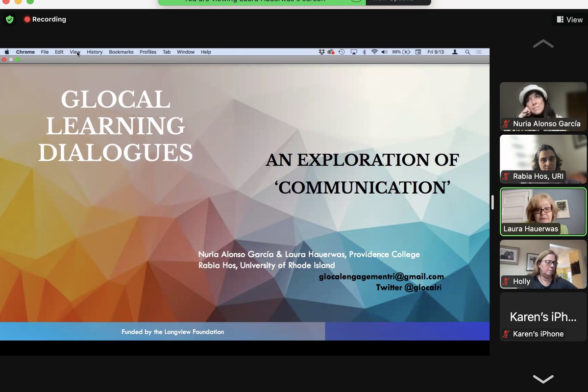
Task: Click the Dropbox menu bar icon
Action: (321, 52)
